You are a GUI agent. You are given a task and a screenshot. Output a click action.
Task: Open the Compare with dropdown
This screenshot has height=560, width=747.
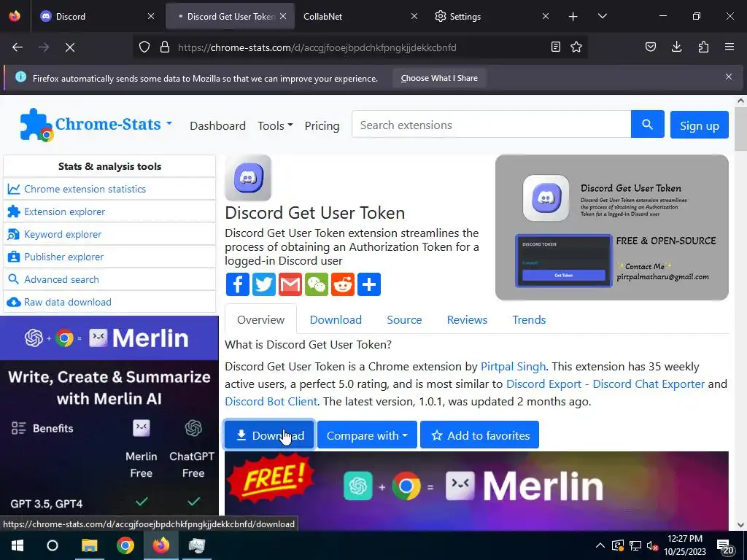pos(367,435)
